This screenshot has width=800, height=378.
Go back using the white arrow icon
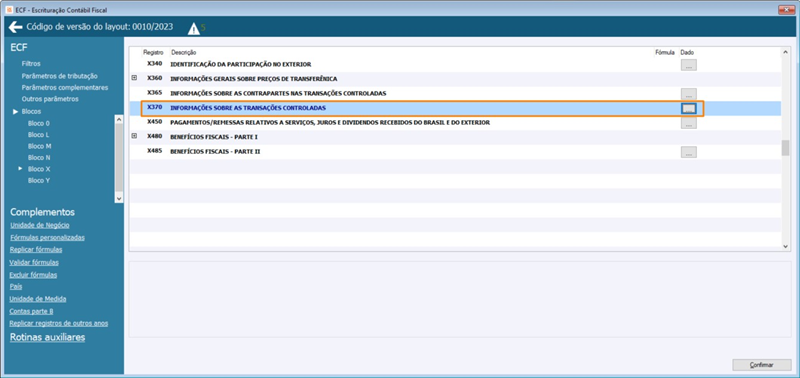(15, 27)
